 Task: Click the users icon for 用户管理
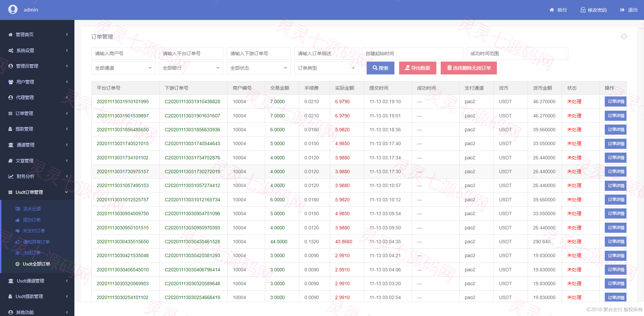point(11,82)
